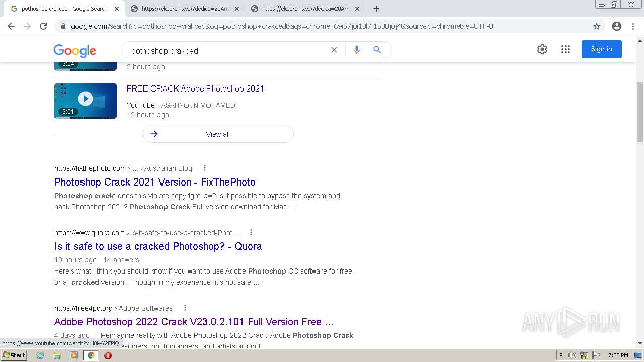Open 'Is it safe to use a cracked Photoshop?' Quora link
Screen dimensions: 644x362
(158, 246)
